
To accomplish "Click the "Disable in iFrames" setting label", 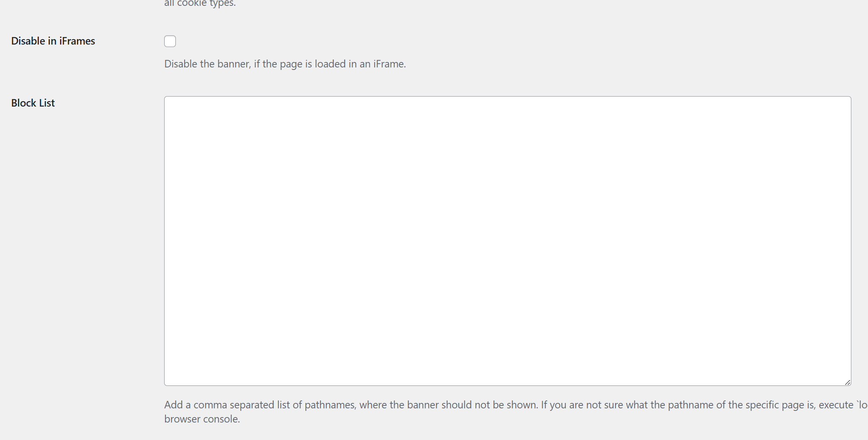I will coord(53,41).
